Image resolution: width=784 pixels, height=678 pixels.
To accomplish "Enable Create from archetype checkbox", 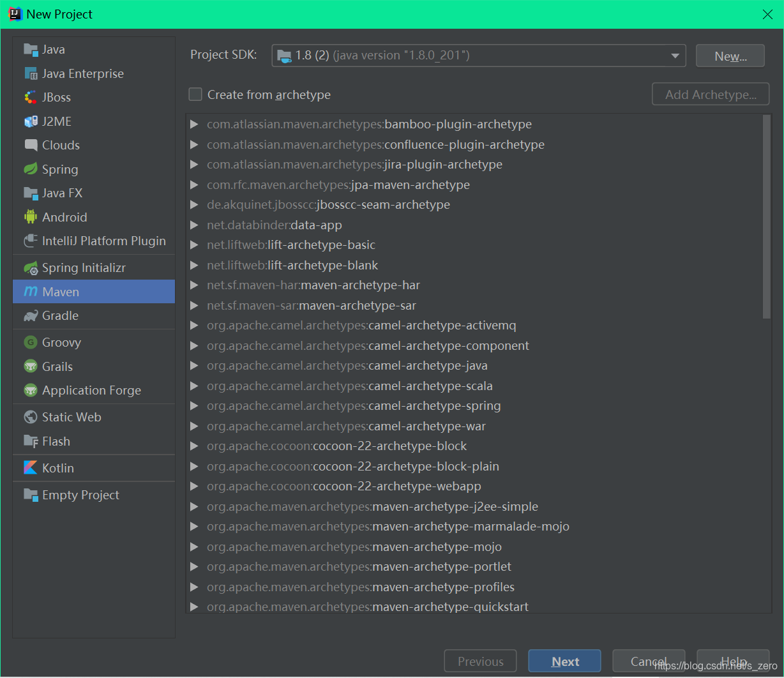I will (195, 94).
